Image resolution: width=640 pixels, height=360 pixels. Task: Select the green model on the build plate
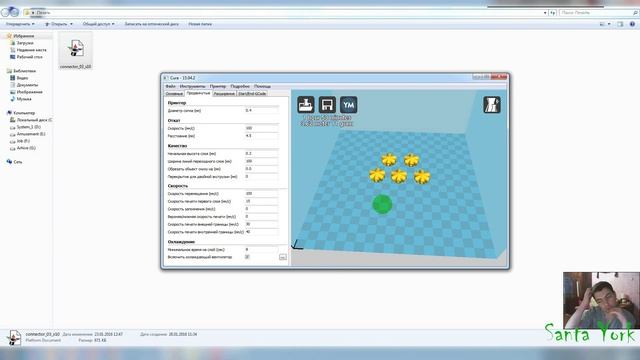click(382, 204)
